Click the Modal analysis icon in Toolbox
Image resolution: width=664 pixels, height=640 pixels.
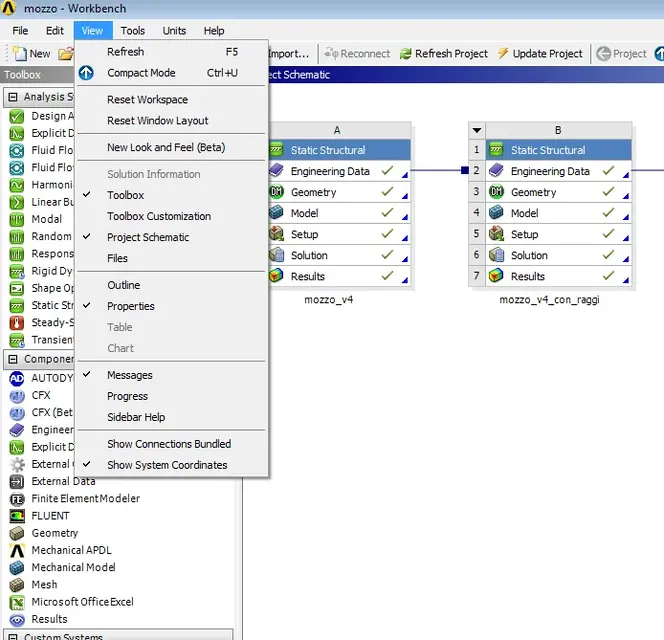17,219
